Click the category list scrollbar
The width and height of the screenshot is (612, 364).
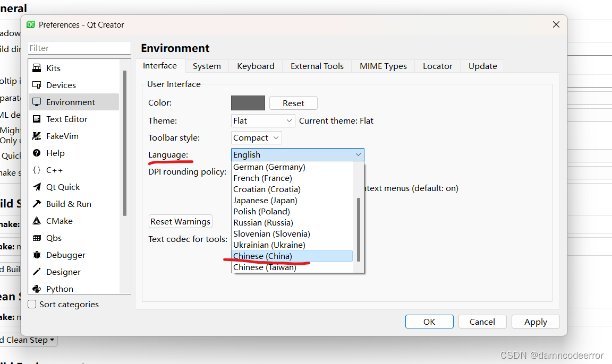tap(125, 143)
